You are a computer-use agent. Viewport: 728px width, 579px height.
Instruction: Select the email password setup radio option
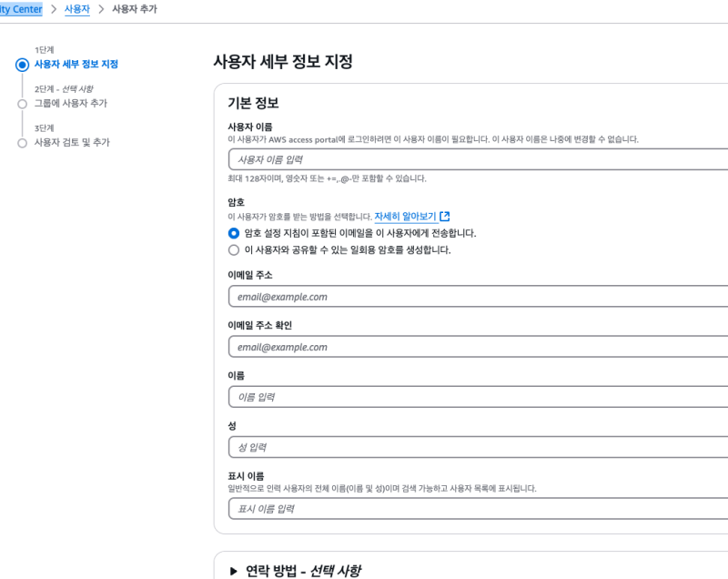tap(234, 233)
